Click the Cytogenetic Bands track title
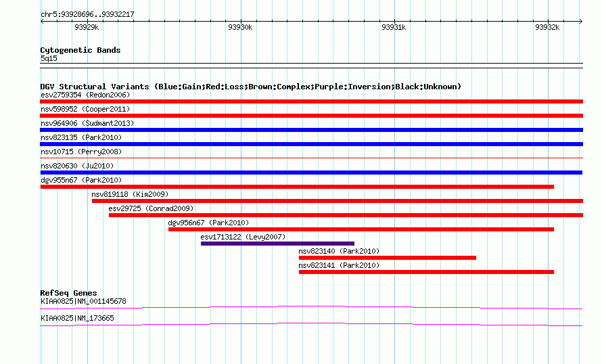Screen dimensions: 602x364 pyautogui.click(x=80, y=50)
